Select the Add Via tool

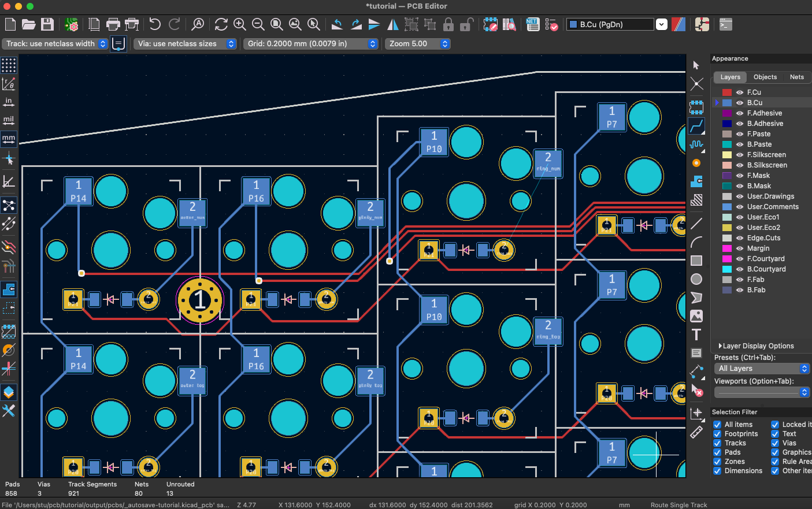coord(696,163)
